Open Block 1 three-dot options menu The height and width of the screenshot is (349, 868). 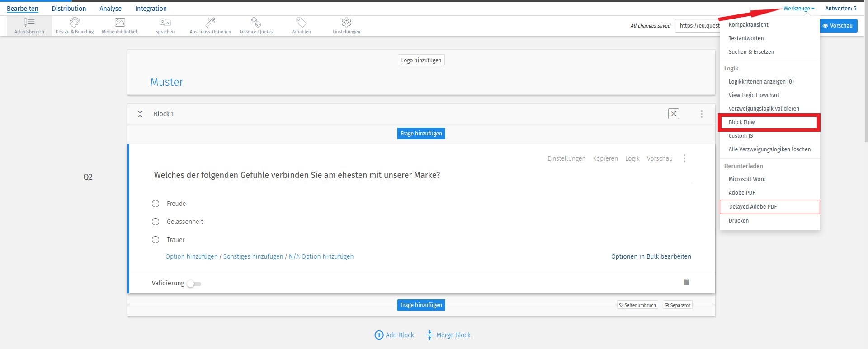coord(702,114)
